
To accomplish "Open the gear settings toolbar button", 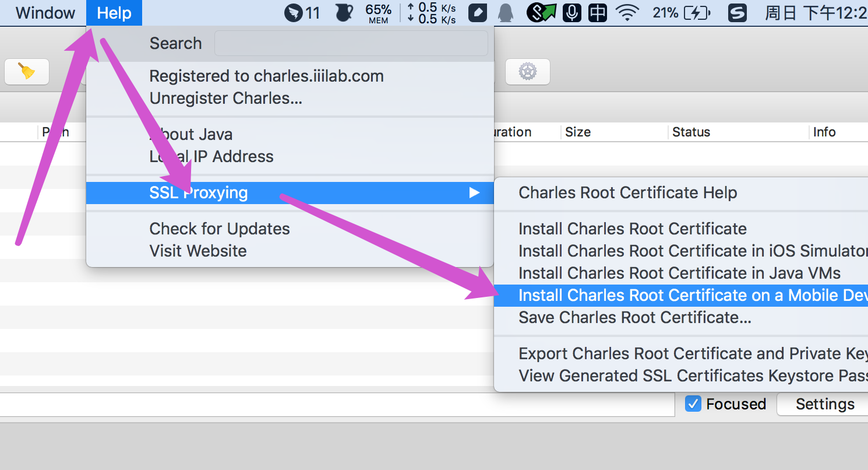I will pyautogui.click(x=528, y=72).
